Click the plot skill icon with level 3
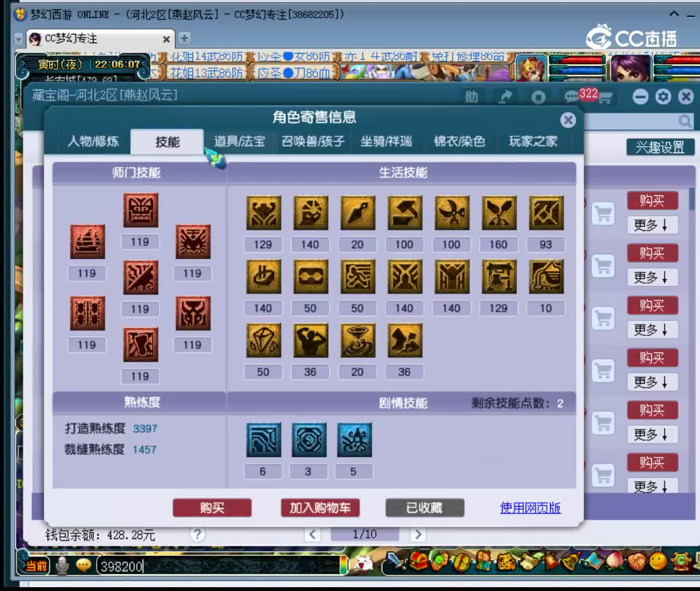Screen dimensions: 700x591 pos(308,439)
